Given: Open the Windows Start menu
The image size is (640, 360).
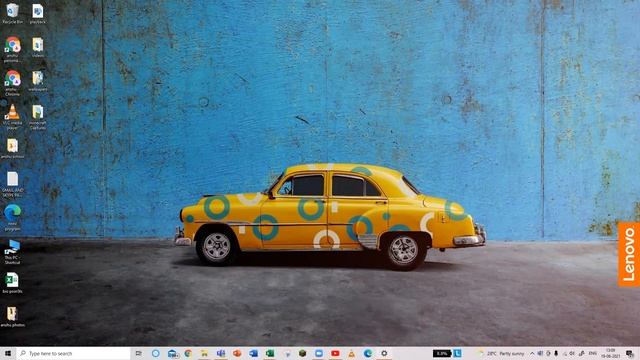Looking at the screenshot, I should [x=8, y=353].
